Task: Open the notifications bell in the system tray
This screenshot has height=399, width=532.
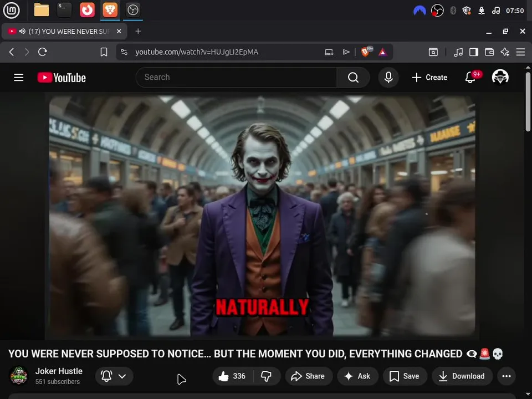Action: [x=482, y=11]
